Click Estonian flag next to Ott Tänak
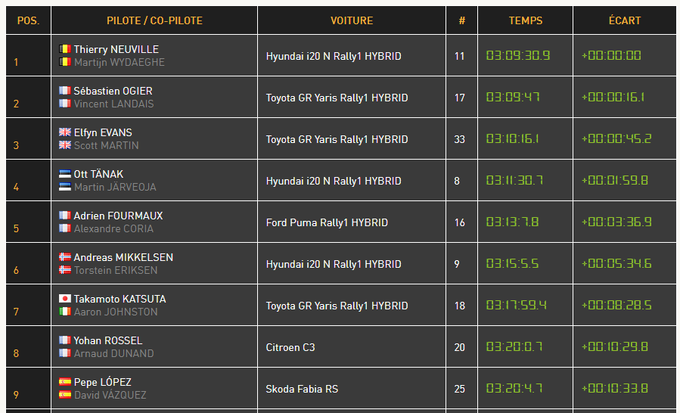 tap(65, 174)
